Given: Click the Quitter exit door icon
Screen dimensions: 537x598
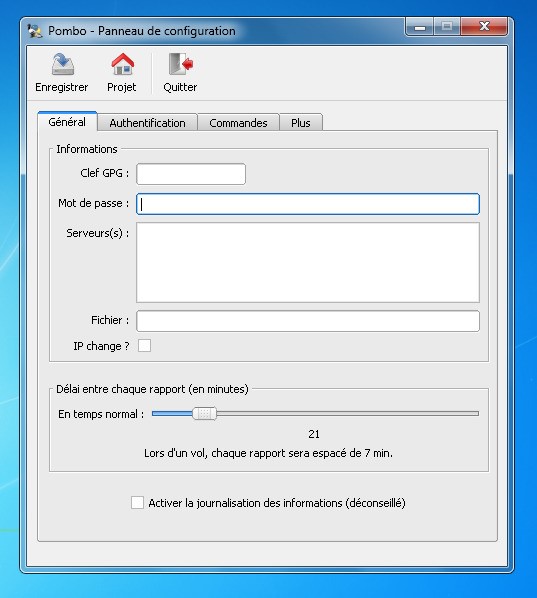Looking at the screenshot, I should tap(181, 64).
